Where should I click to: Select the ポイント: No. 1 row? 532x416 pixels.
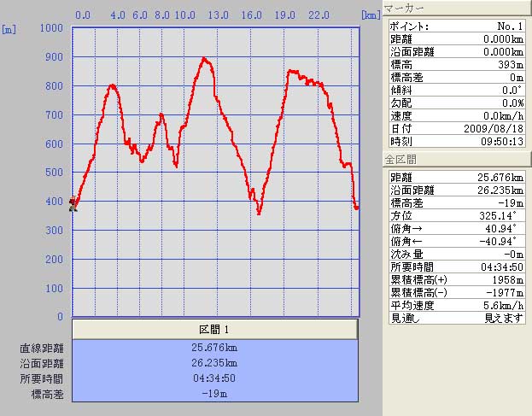[x=457, y=26]
